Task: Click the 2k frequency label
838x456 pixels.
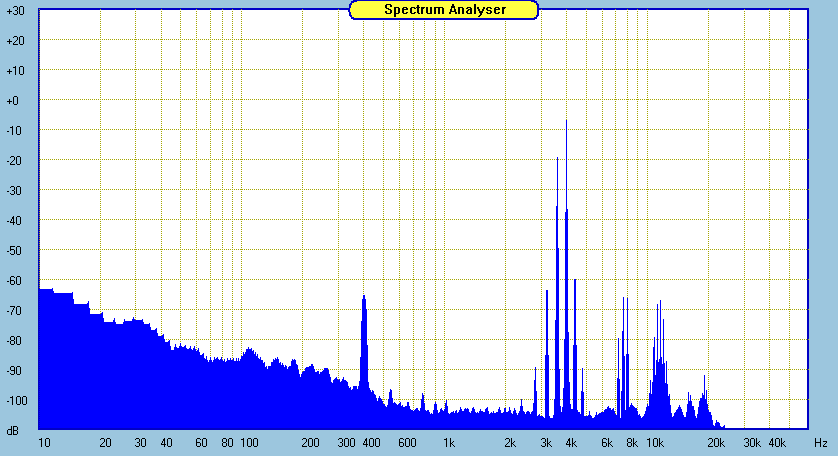Action: click(x=510, y=443)
